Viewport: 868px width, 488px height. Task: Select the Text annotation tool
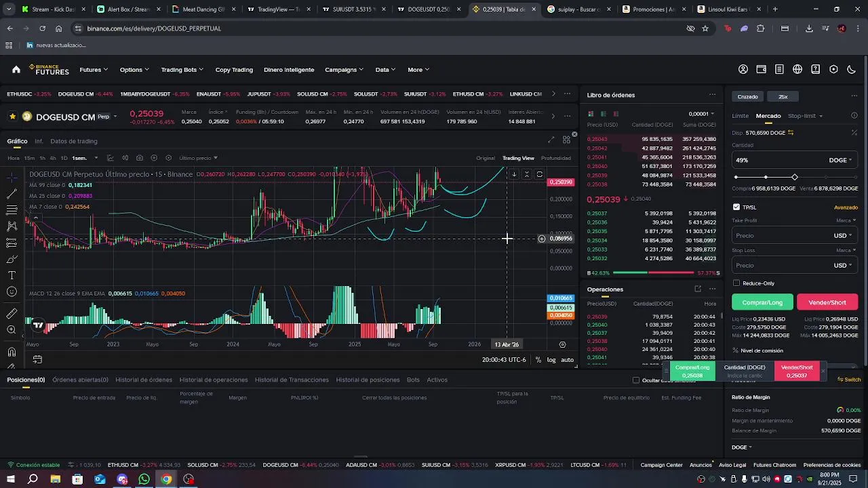pyautogui.click(x=12, y=275)
